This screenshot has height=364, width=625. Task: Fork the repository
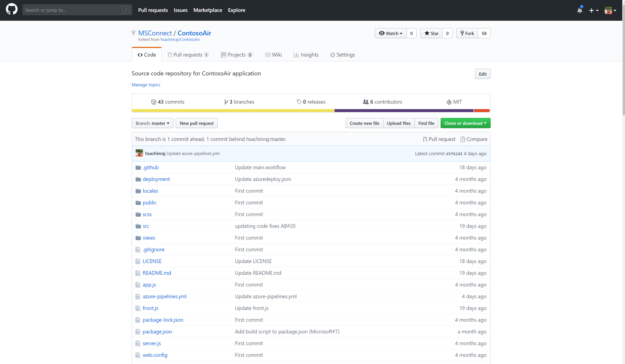pos(467,33)
